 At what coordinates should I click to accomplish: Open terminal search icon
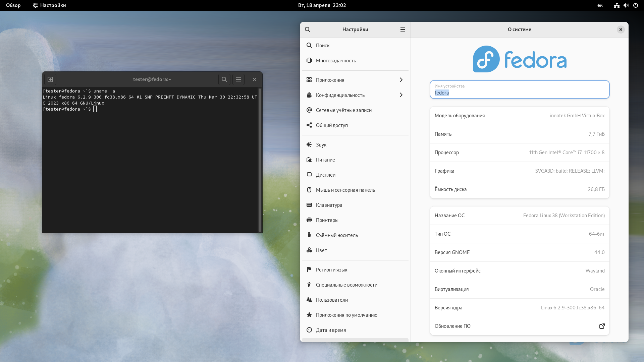point(224,79)
